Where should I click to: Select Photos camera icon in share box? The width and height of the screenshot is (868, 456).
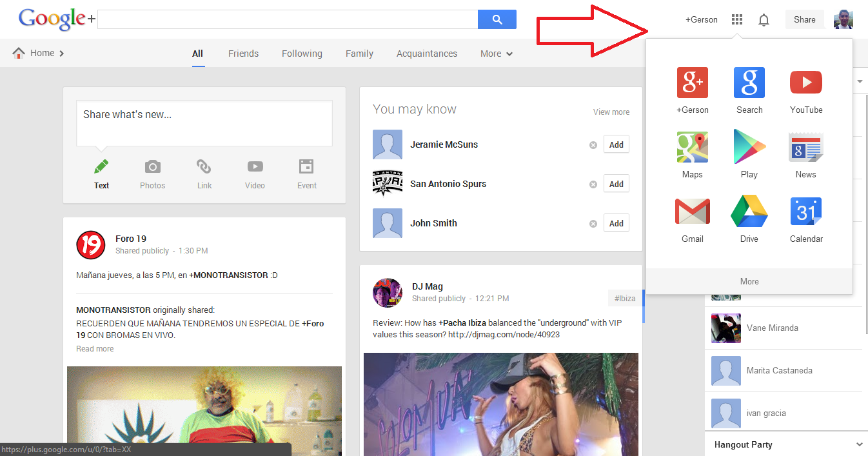[152, 167]
